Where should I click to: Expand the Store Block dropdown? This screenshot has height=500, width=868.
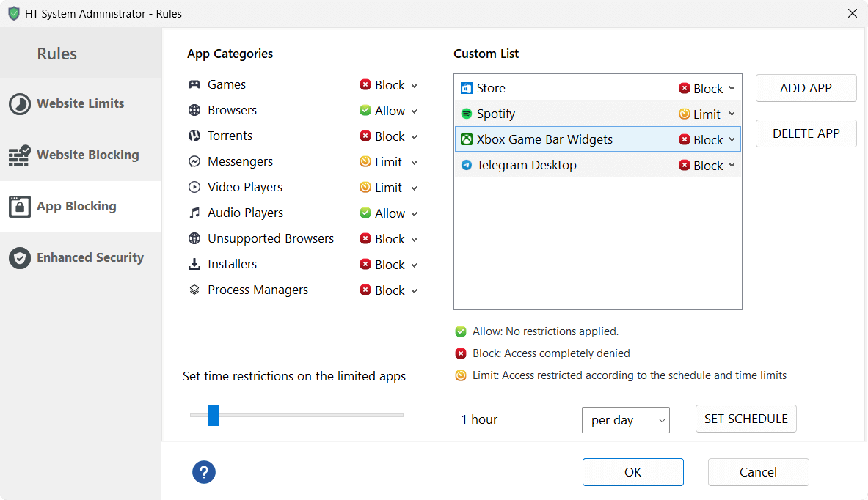(x=707, y=89)
